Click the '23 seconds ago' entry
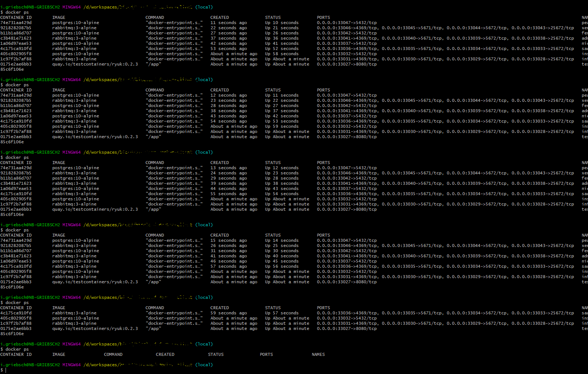Screen dimensions: 588x374 pos(229,100)
